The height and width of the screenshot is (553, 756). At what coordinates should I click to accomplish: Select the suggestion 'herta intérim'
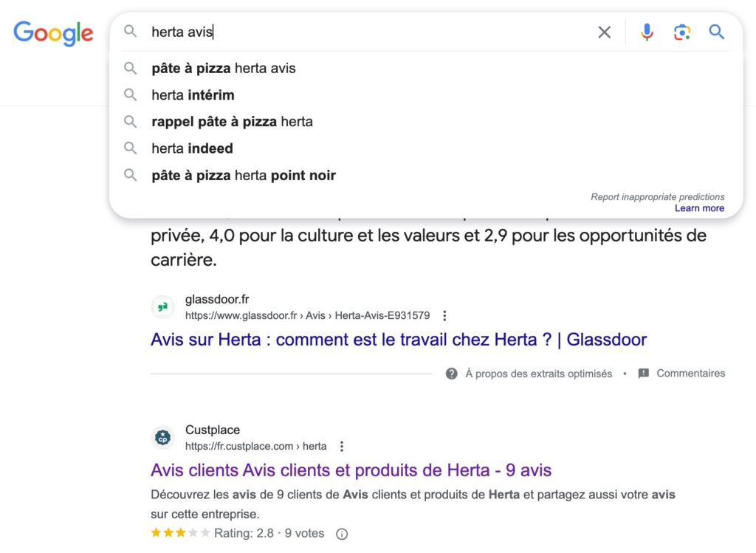pos(191,95)
